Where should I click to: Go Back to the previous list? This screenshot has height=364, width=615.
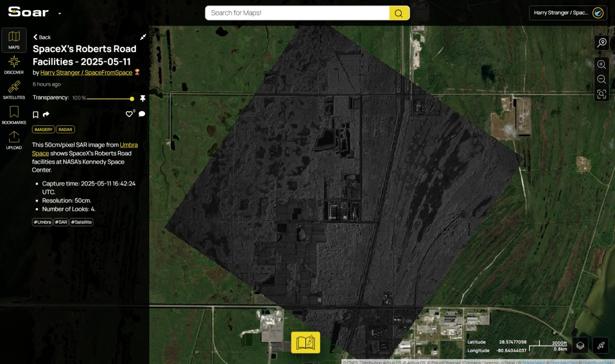(42, 37)
